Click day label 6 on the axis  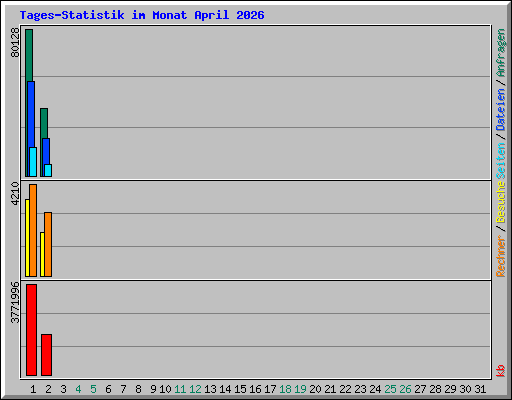(x=108, y=389)
